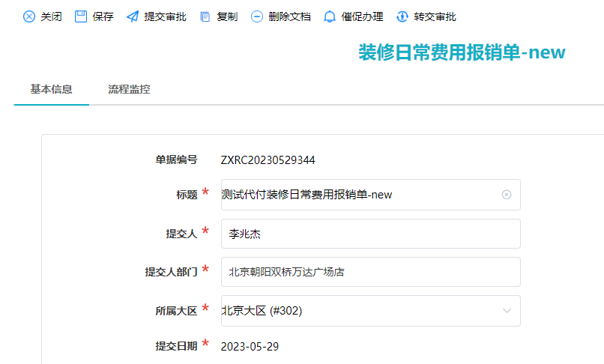Click the 删除文档 minus circle icon
This screenshot has width=604, height=364.
pyautogui.click(x=257, y=16)
